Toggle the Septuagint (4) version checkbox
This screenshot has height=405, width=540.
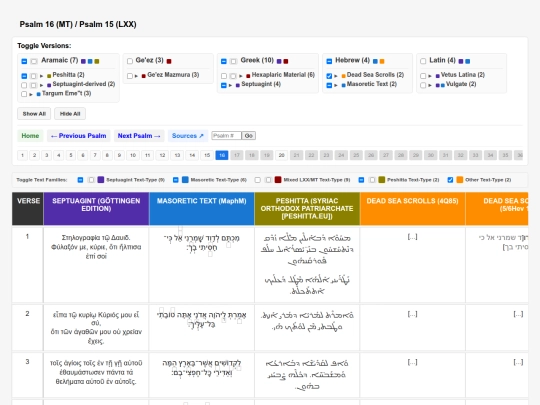224,85
